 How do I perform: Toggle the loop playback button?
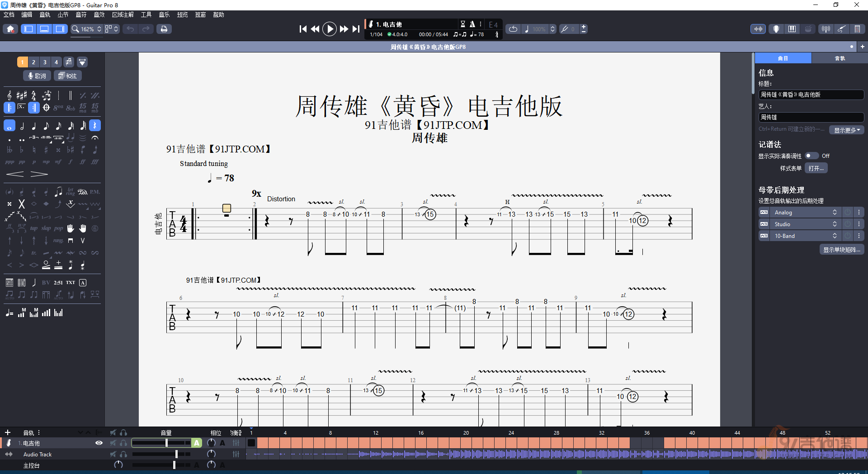pos(513,29)
